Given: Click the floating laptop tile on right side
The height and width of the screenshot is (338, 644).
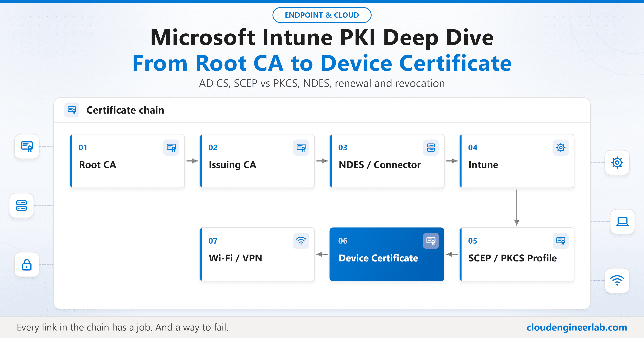Looking at the screenshot, I should [x=622, y=222].
